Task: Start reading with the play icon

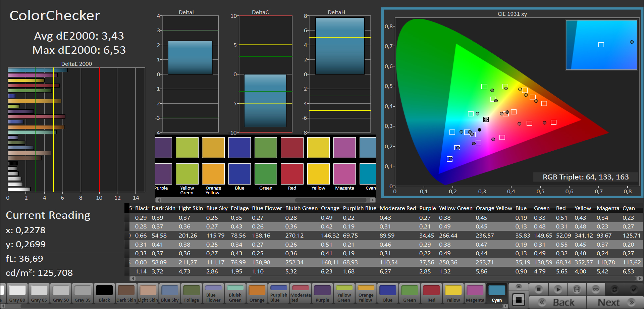Action: 558,289
